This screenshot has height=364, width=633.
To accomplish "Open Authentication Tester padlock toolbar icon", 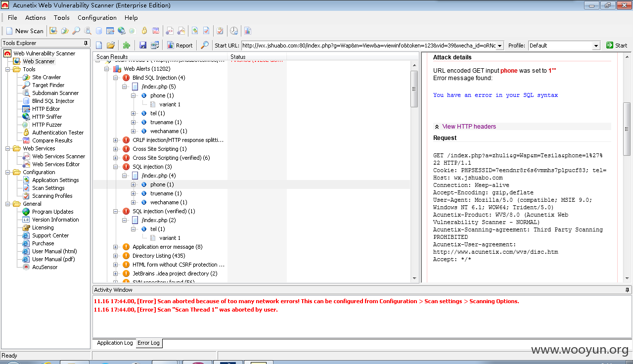I will coord(144,31).
